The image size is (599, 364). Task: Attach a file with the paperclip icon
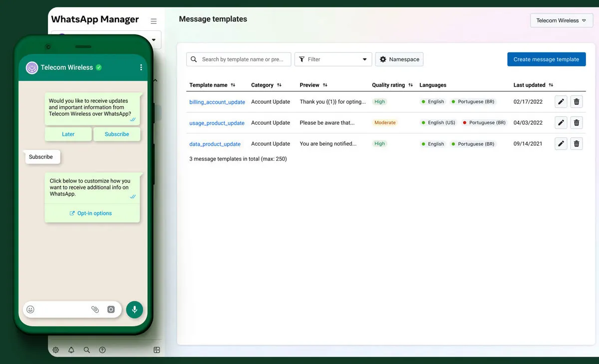click(95, 309)
